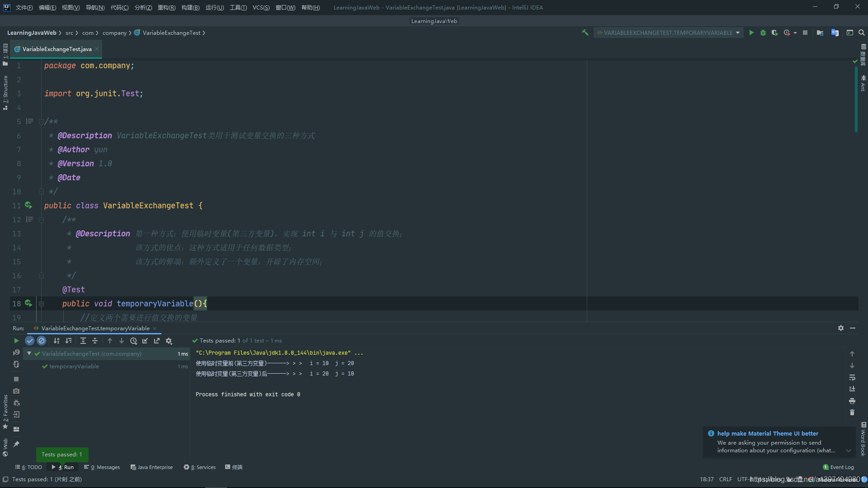Open the VCS(S) menu
Viewport: 868px width, 488px height.
point(261,7)
